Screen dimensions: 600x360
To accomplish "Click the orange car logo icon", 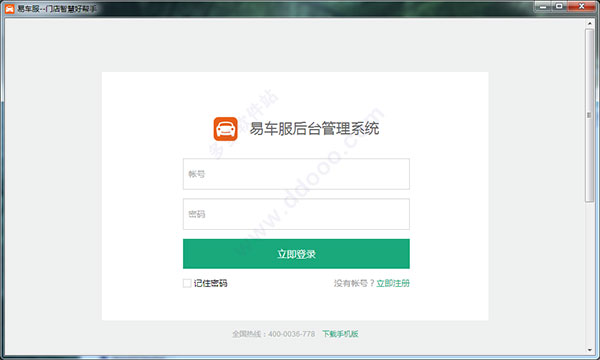I will pyautogui.click(x=225, y=129).
